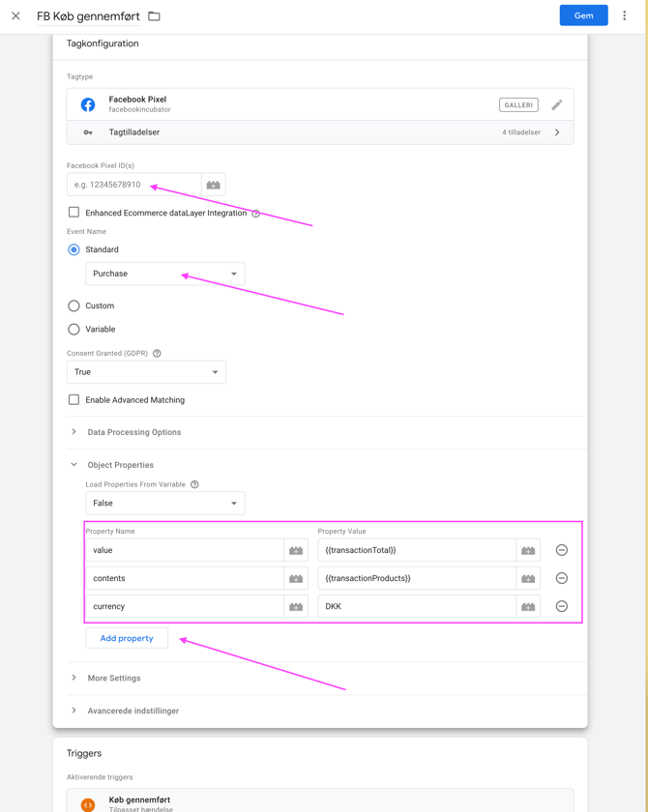
Task: Open variable picker next to Facebook Pixel ID field
Action: (x=214, y=185)
